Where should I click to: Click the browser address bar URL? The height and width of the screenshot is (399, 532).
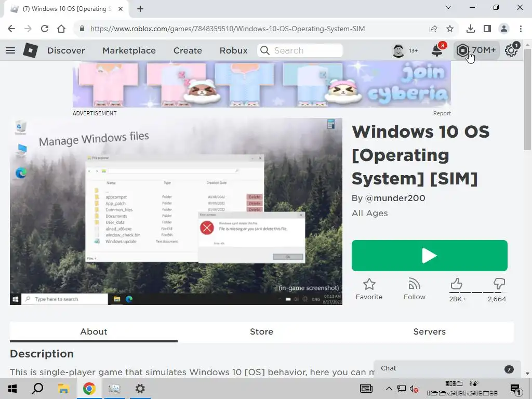click(228, 29)
